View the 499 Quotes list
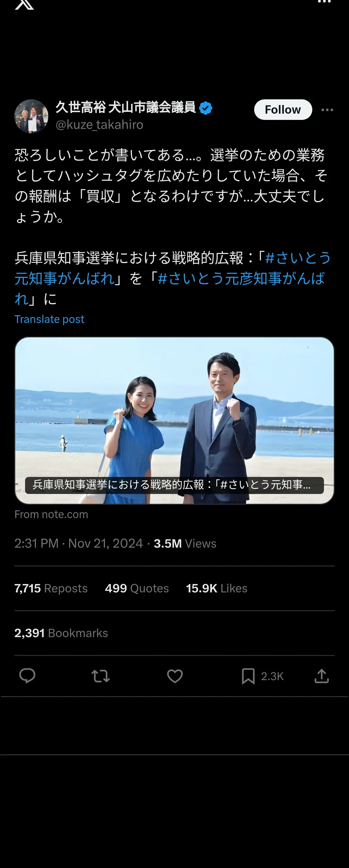Viewport: 349px width, 868px height. pos(137,588)
